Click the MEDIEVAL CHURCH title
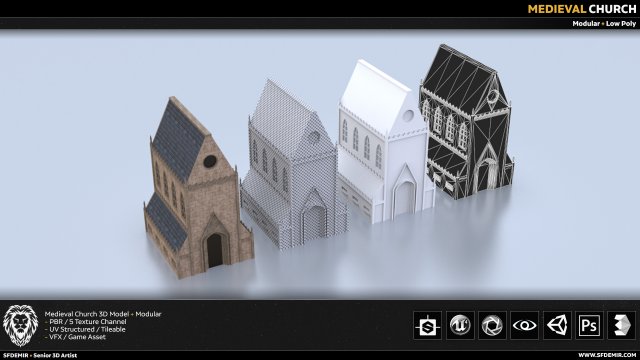This screenshot has height=360, width=640. 582,9
